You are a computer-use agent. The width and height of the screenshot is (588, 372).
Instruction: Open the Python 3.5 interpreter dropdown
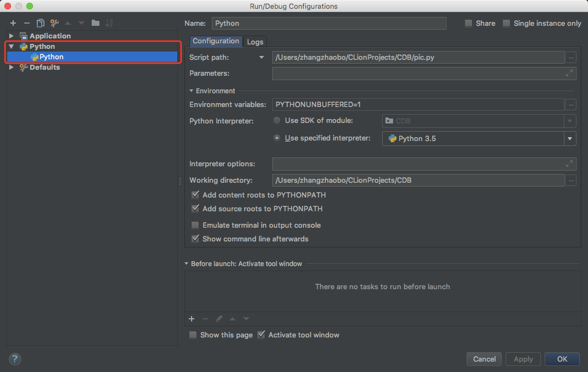570,139
